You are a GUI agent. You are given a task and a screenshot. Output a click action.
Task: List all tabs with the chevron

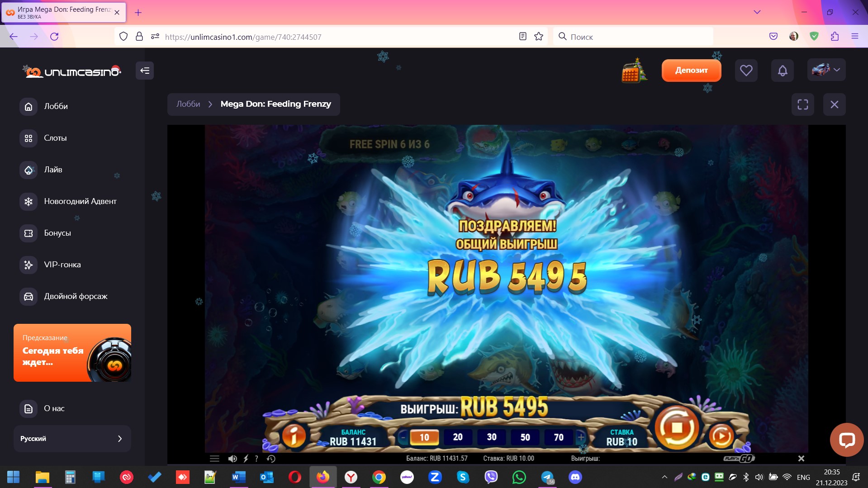click(x=757, y=12)
